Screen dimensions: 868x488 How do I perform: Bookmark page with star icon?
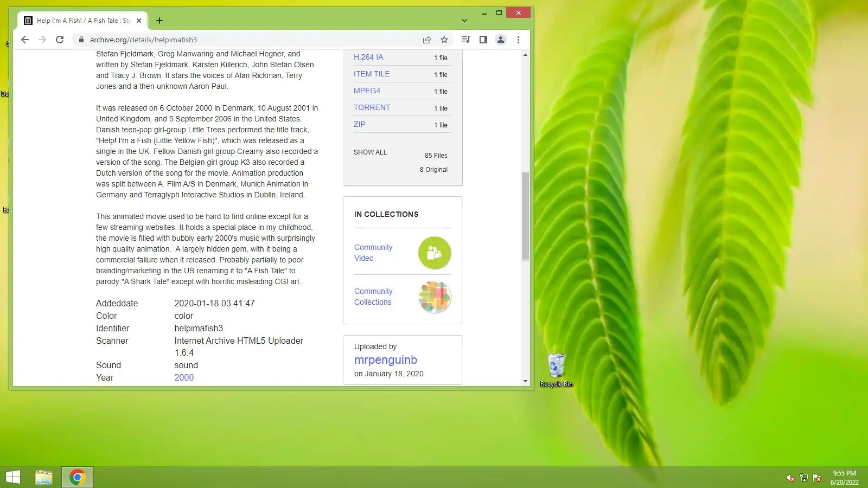(x=444, y=40)
